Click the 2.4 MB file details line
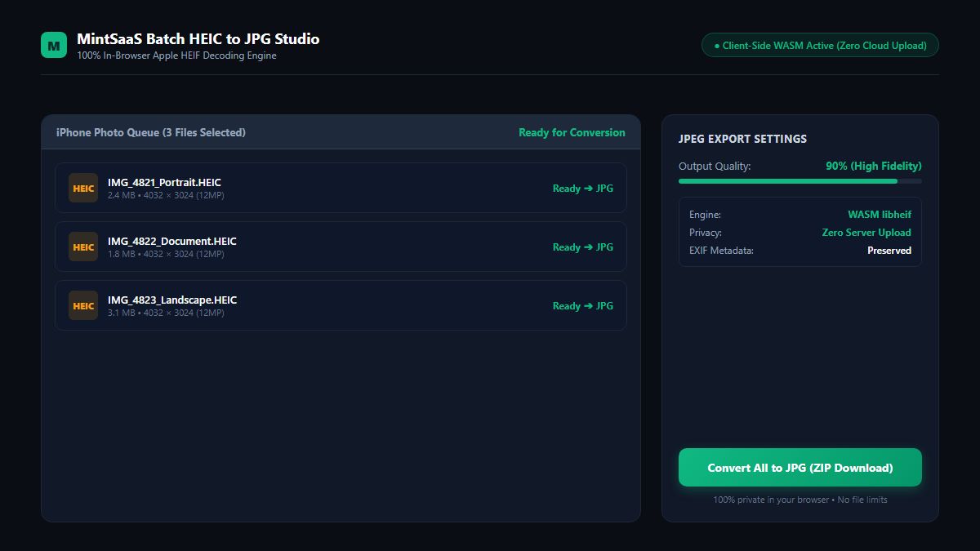Viewport: 980px width, 551px height. [166, 195]
